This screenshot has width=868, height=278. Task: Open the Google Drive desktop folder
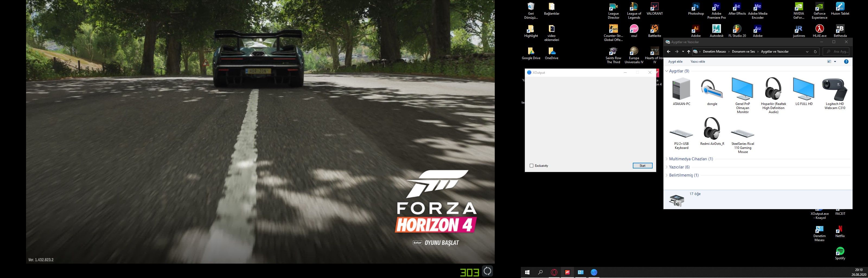(x=531, y=53)
